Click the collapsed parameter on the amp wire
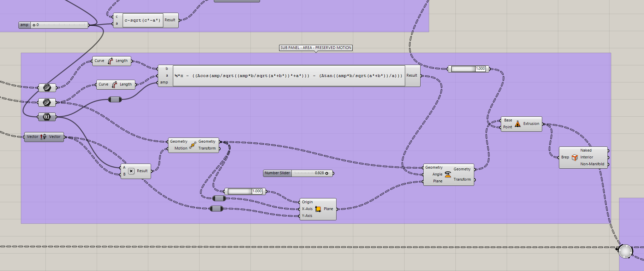 click(x=115, y=100)
